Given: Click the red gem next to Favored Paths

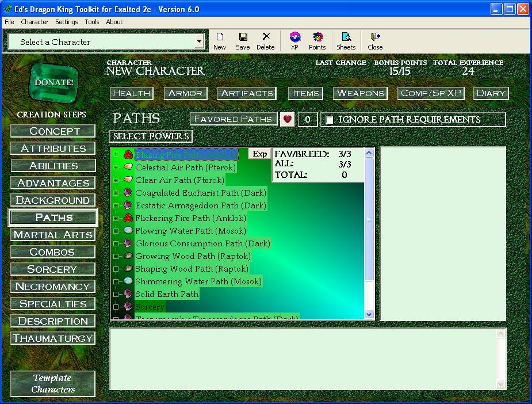Looking at the screenshot, I should tap(288, 119).
